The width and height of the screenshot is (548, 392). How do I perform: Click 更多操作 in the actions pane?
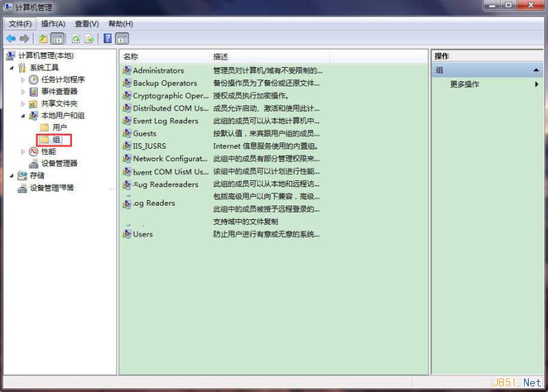[464, 84]
